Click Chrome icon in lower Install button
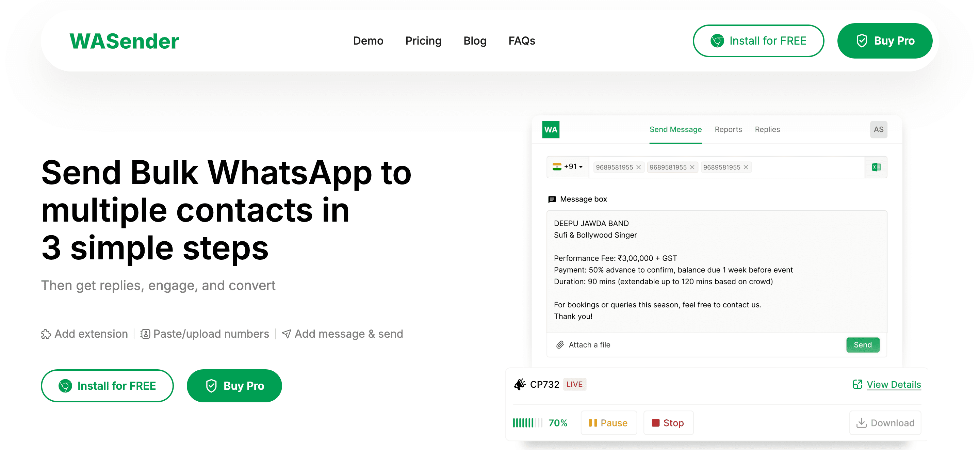This screenshot has height=450, width=980. 65,386
